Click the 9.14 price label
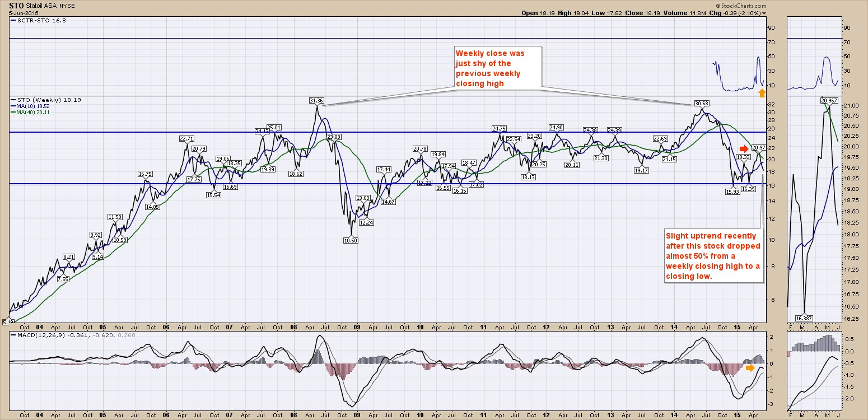This screenshot has height=420, width=868. (x=97, y=256)
